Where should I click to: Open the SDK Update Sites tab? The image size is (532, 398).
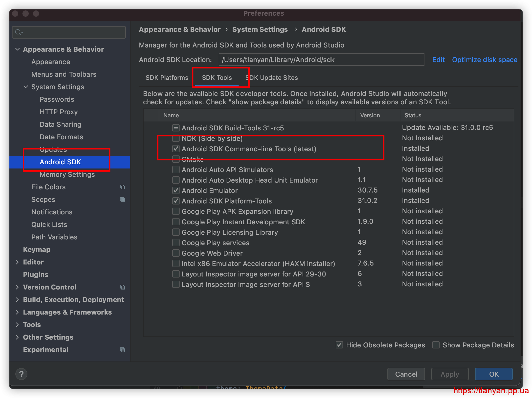272,78
